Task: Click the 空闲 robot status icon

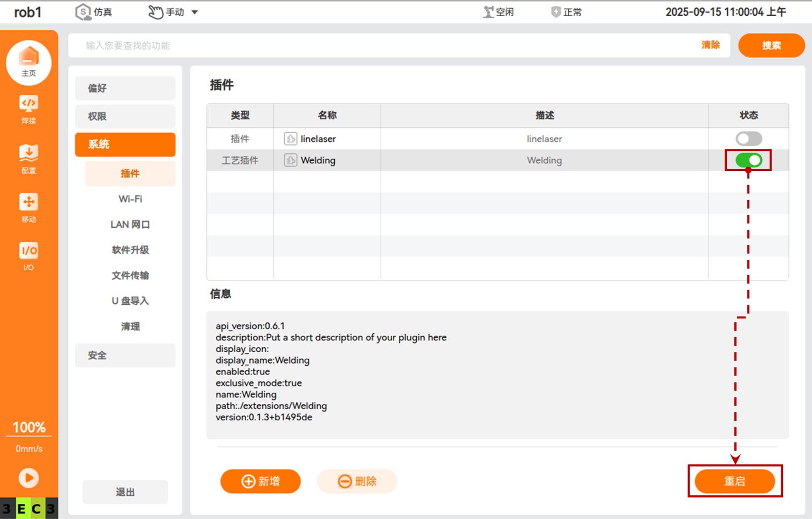Action: [488, 12]
